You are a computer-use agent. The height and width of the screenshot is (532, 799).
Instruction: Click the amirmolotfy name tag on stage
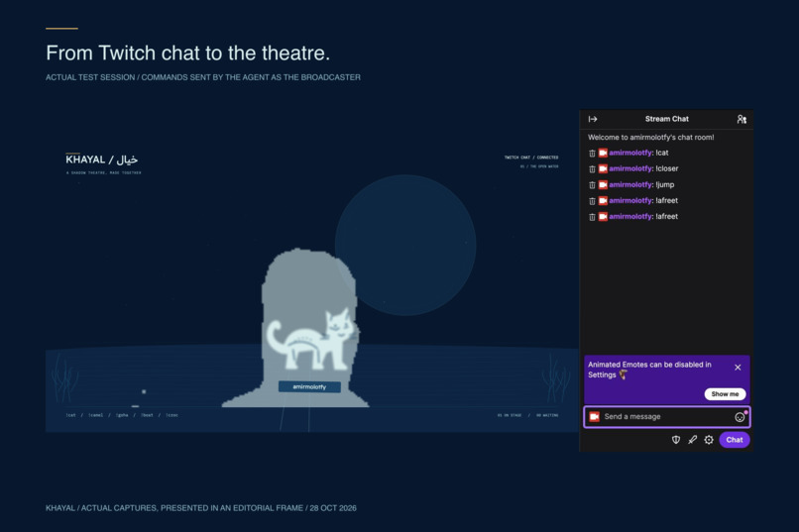(x=309, y=387)
